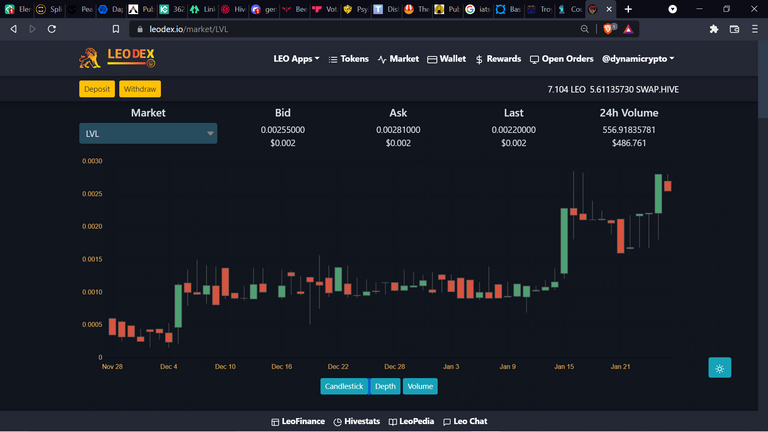This screenshot has width=768, height=432.
Task: Open the browser hamburger menu
Action: [x=755, y=29]
